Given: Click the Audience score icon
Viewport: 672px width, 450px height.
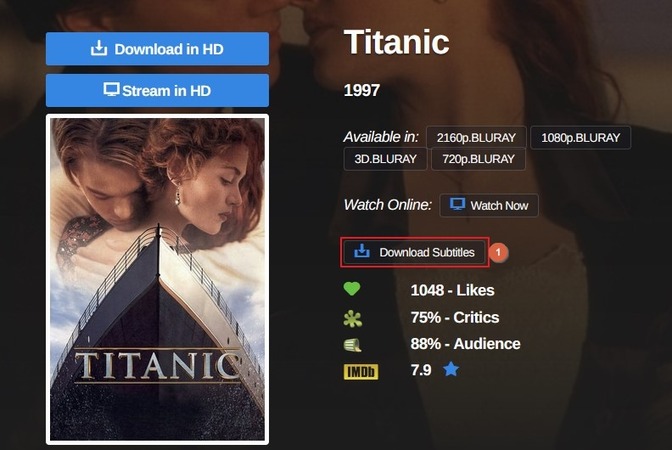Looking at the screenshot, I should (351, 344).
